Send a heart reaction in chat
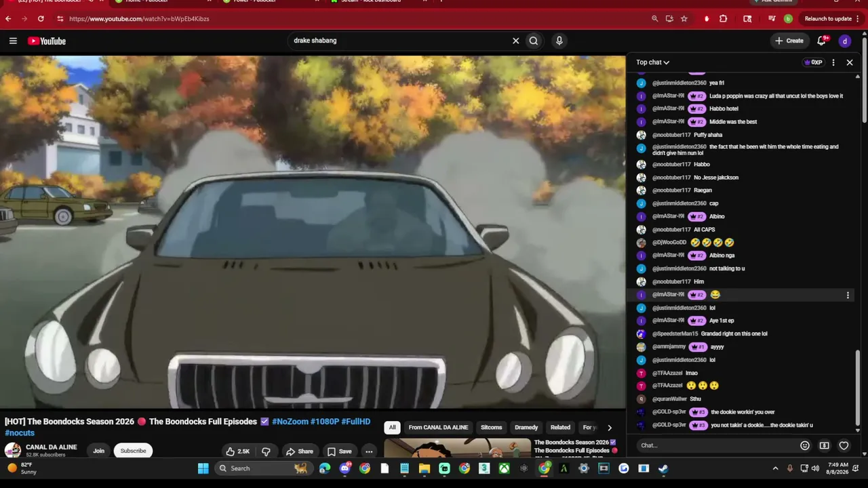This screenshot has width=868, height=488. [844, 445]
